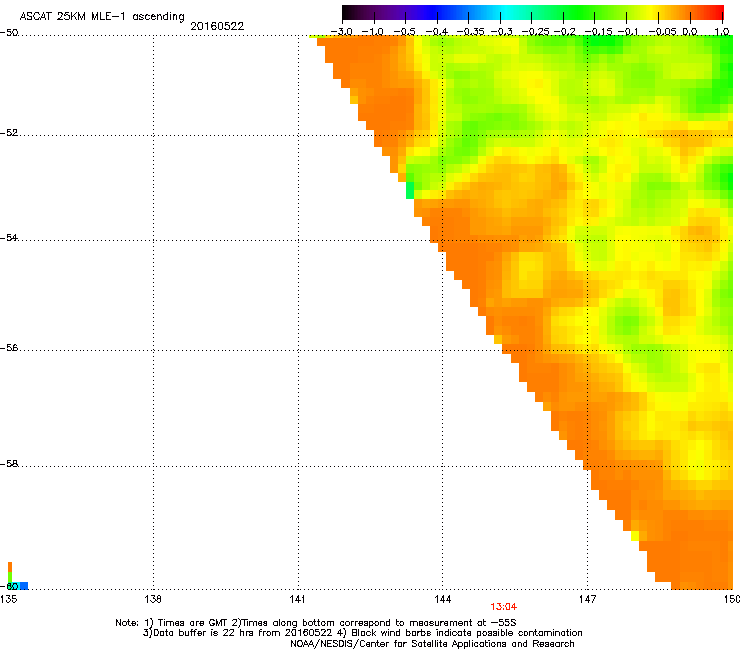The height and width of the screenshot is (650, 740).
Task: Click the -0.4 color scale label
Action: coord(437,32)
